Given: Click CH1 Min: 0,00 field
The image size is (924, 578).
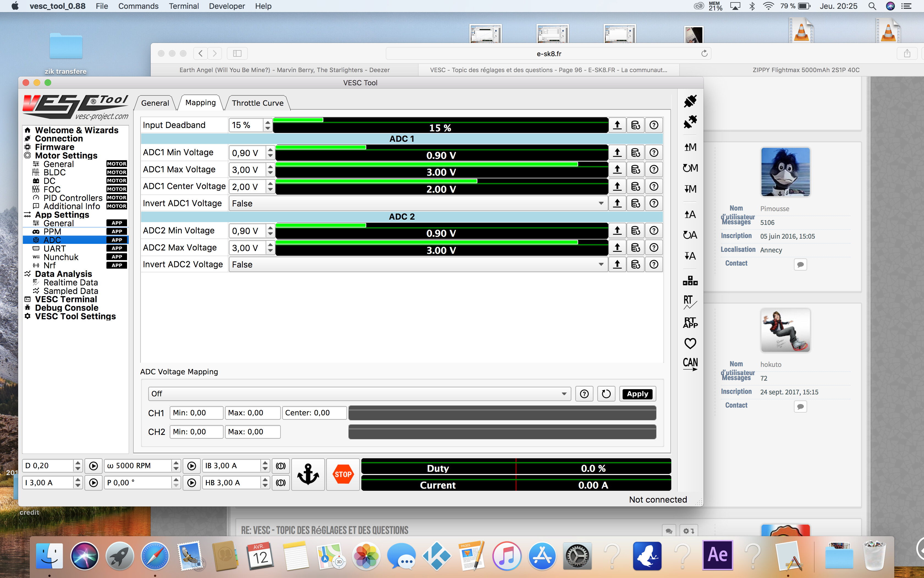Looking at the screenshot, I should click(x=196, y=413).
